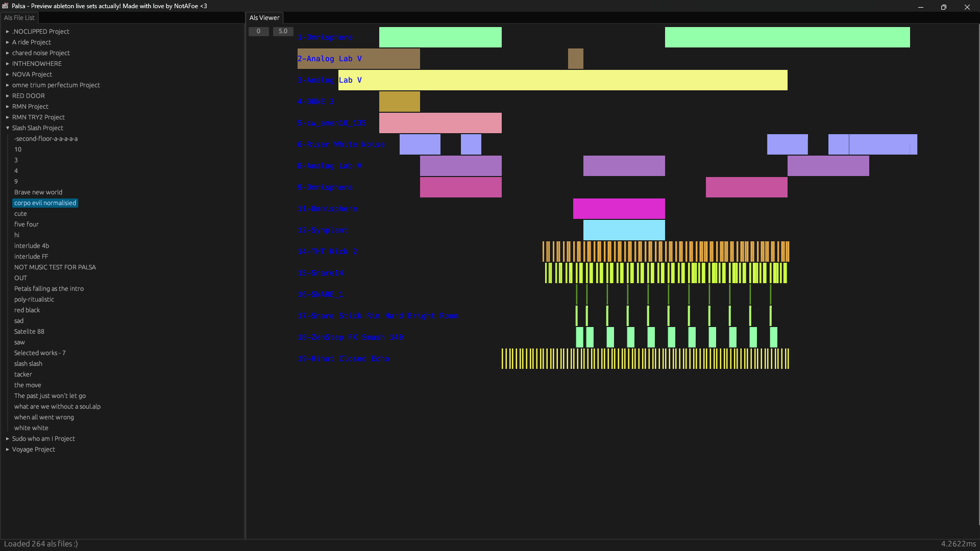Click the 5.0 zoom value field
The height and width of the screenshot is (551, 980).
[x=283, y=32]
